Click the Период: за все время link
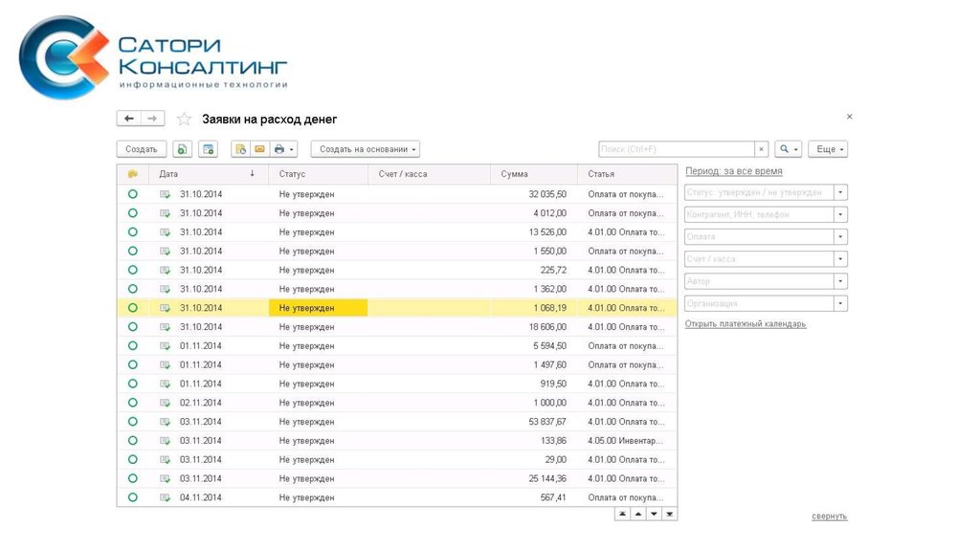Image resolution: width=980 pixels, height=549 pixels. [734, 171]
